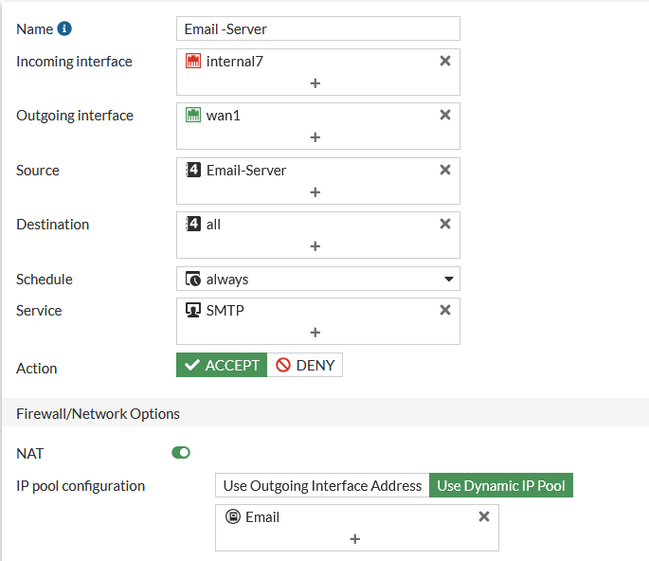This screenshot has width=649, height=561.
Task: Add another Service with plus button
Action: [x=315, y=332]
